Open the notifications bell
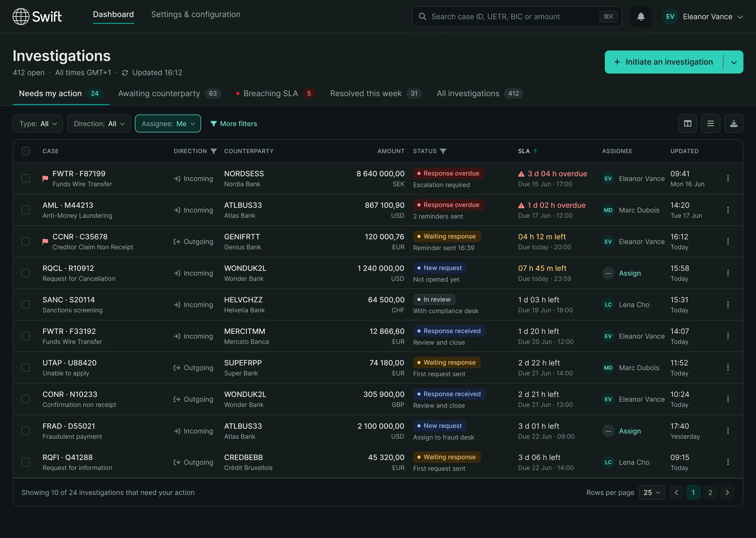This screenshot has height=538, width=756. (641, 17)
